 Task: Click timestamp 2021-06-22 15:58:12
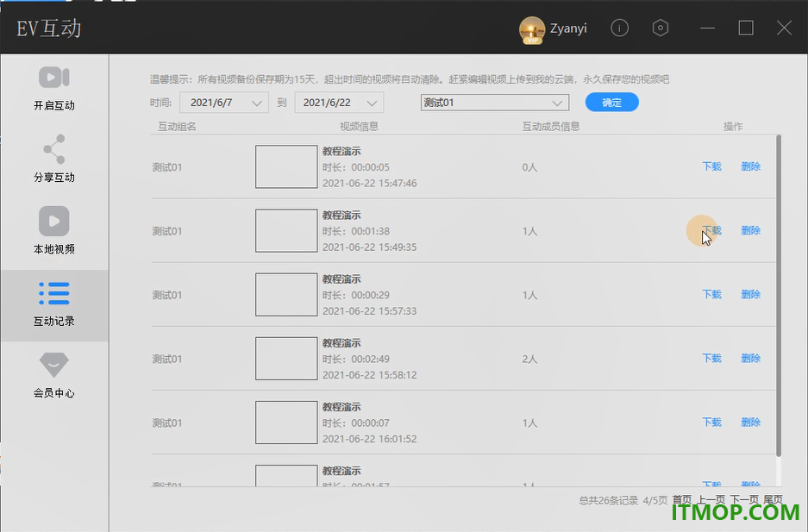pyautogui.click(x=369, y=375)
